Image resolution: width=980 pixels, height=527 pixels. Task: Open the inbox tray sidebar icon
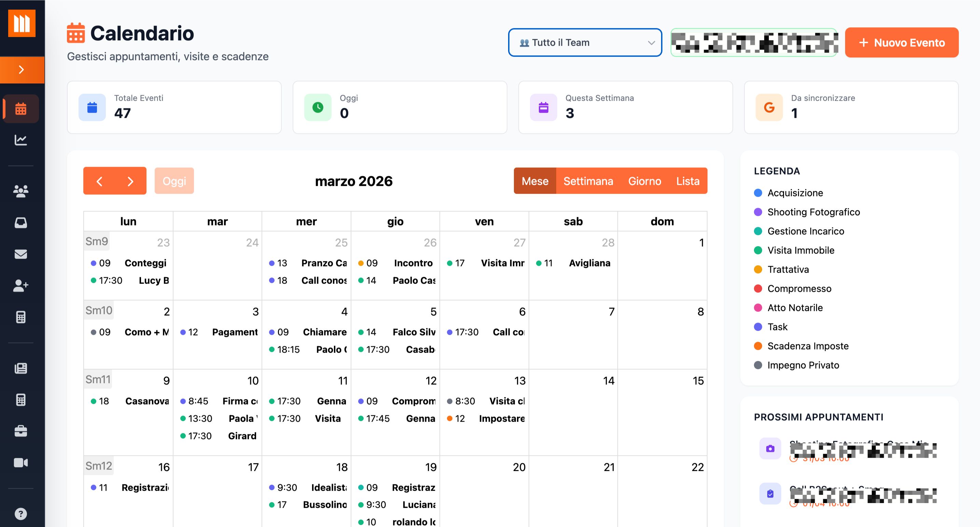(20, 222)
